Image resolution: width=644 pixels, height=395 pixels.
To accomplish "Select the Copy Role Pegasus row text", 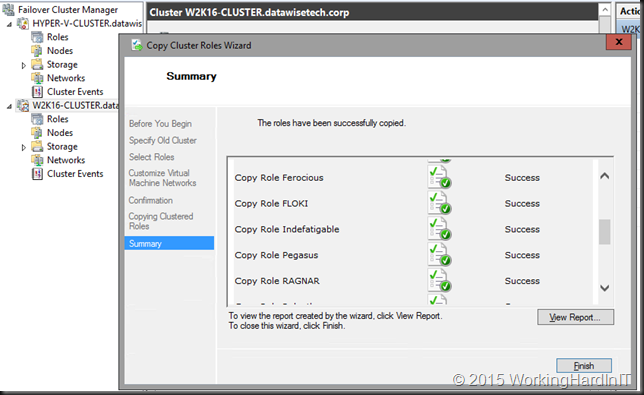I will click(276, 255).
